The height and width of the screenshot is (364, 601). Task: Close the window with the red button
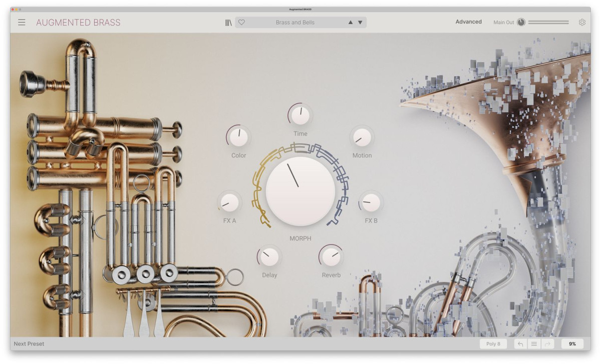13,9
